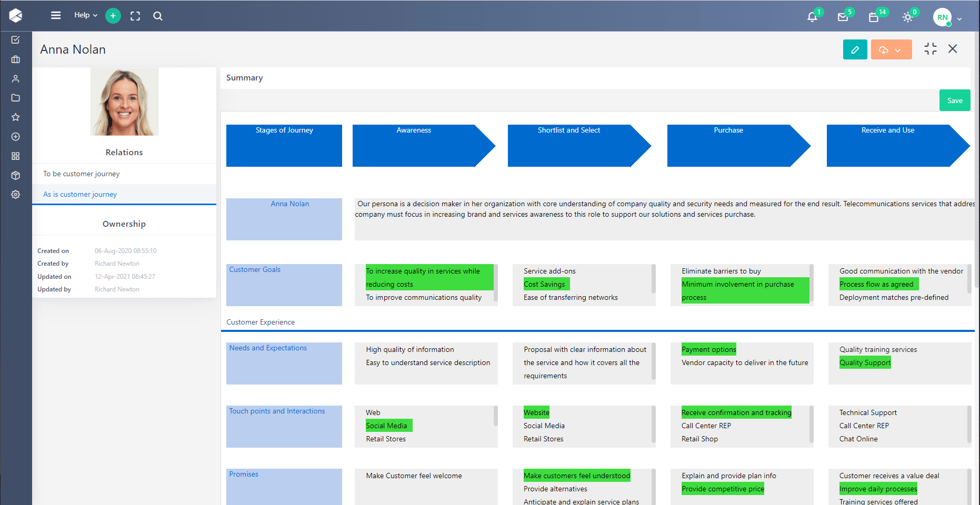Open the search magnifier icon
The width and height of the screenshot is (980, 505).
(x=158, y=16)
